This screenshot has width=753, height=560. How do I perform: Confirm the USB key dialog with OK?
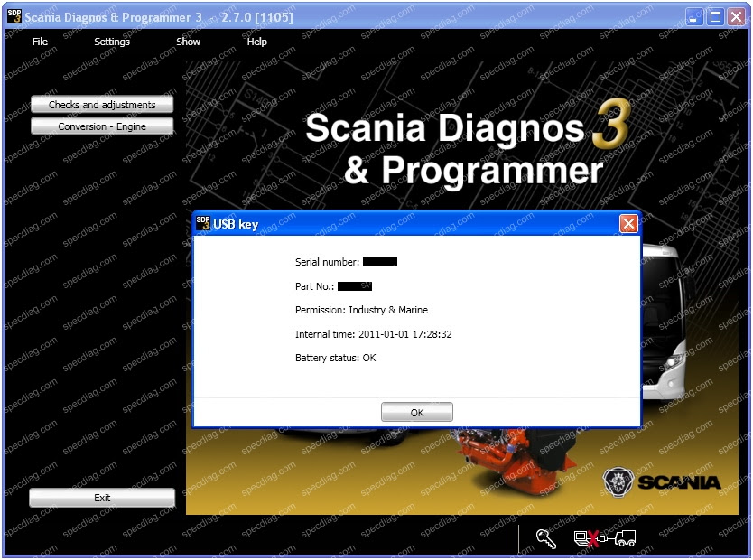417,412
